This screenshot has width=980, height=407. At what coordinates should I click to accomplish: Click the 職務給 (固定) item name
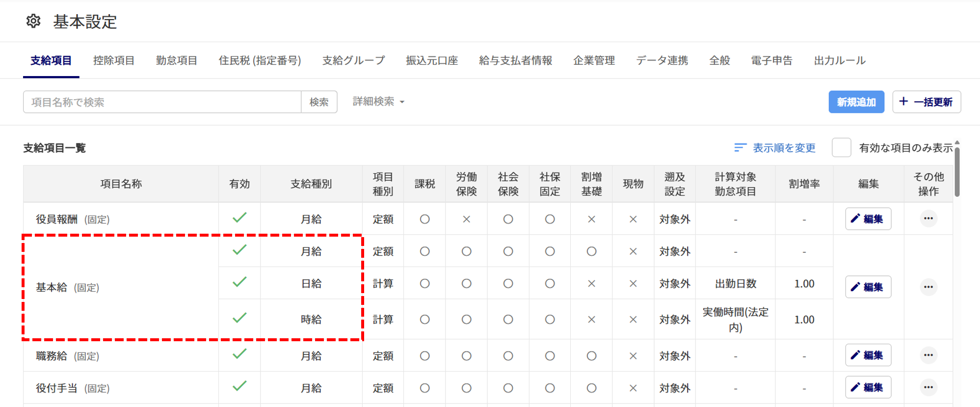67,356
